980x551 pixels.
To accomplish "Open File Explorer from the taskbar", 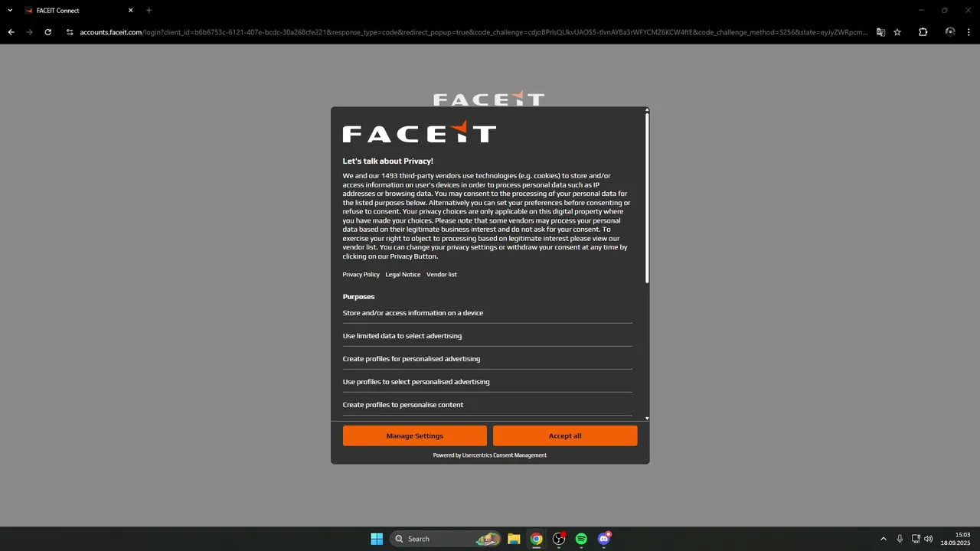I will tap(514, 539).
